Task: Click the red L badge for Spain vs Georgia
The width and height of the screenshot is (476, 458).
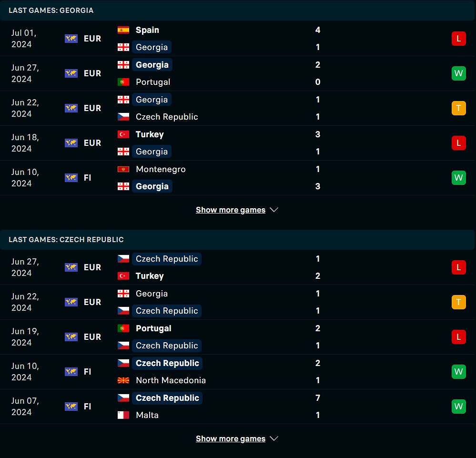Action: coord(459,39)
